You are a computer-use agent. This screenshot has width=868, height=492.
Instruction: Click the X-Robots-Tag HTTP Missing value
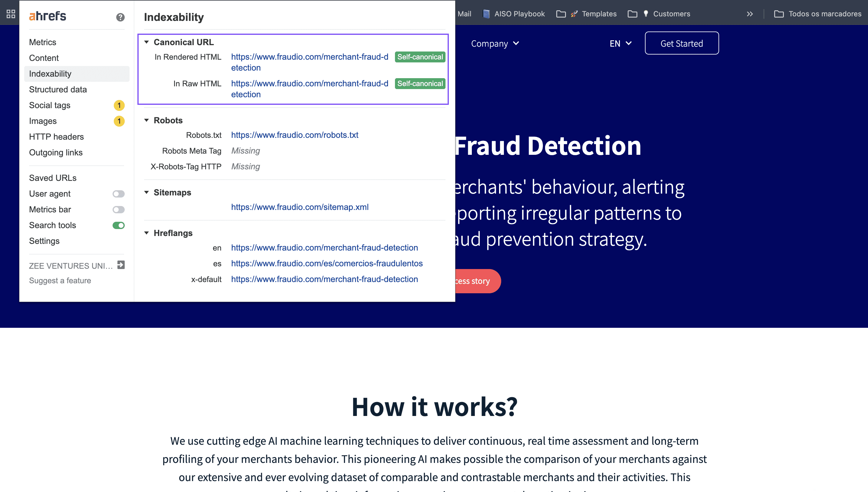tap(245, 167)
